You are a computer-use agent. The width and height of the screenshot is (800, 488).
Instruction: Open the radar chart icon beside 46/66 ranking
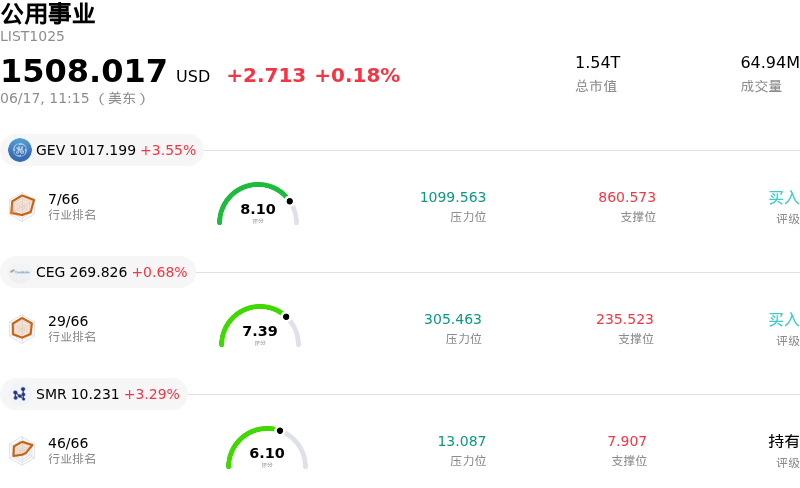click(22, 451)
